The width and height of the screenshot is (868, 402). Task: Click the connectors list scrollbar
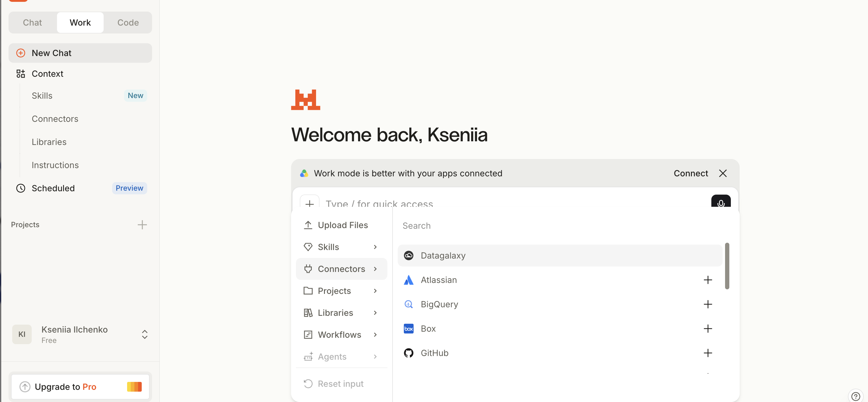coord(727,266)
